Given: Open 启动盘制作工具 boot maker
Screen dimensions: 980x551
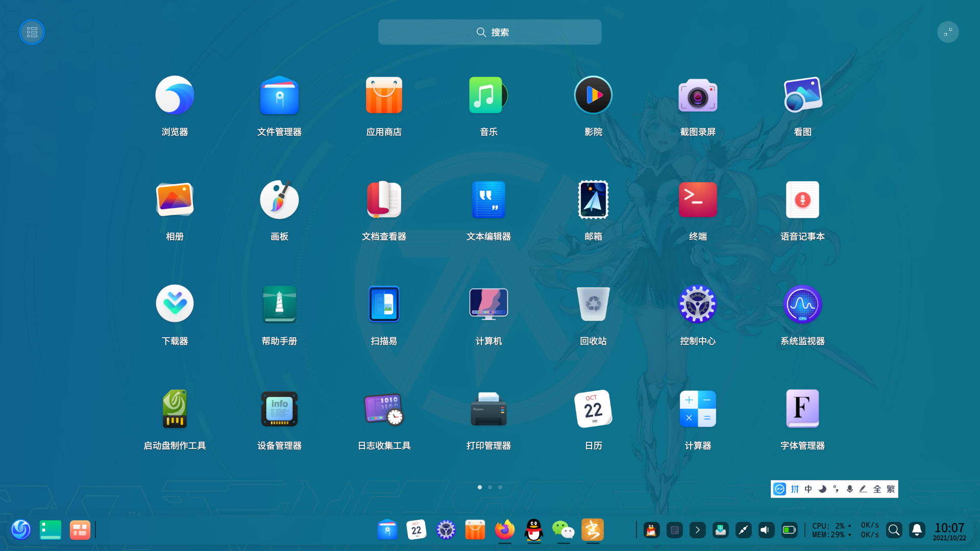Looking at the screenshot, I should click(x=175, y=409).
